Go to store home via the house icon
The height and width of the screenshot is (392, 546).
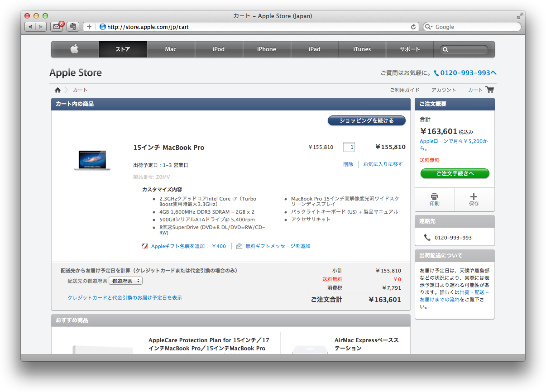pos(57,90)
